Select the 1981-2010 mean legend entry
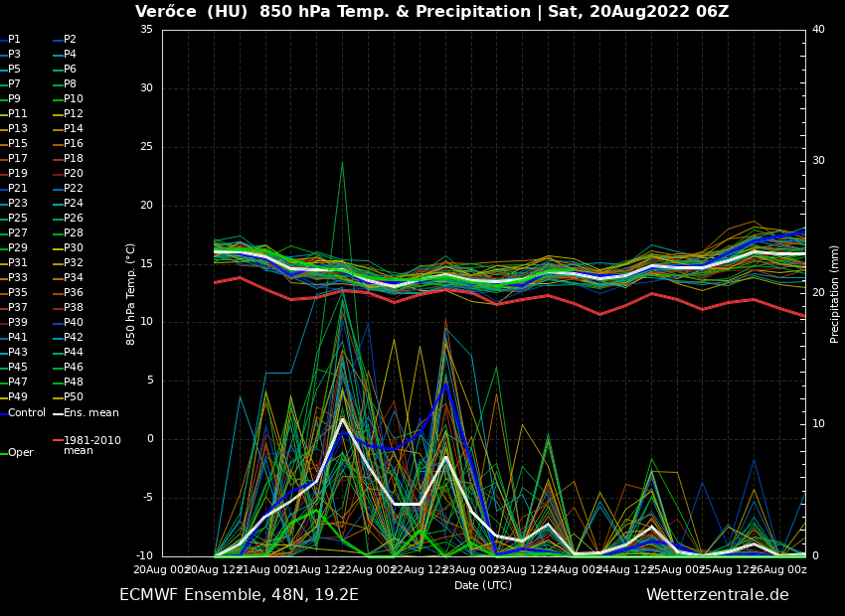 (x=91, y=445)
